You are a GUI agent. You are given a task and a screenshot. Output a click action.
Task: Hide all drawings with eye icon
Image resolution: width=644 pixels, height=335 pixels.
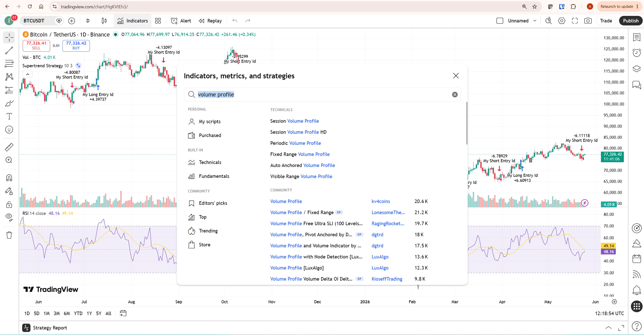pyautogui.click(x=9, y=217)
